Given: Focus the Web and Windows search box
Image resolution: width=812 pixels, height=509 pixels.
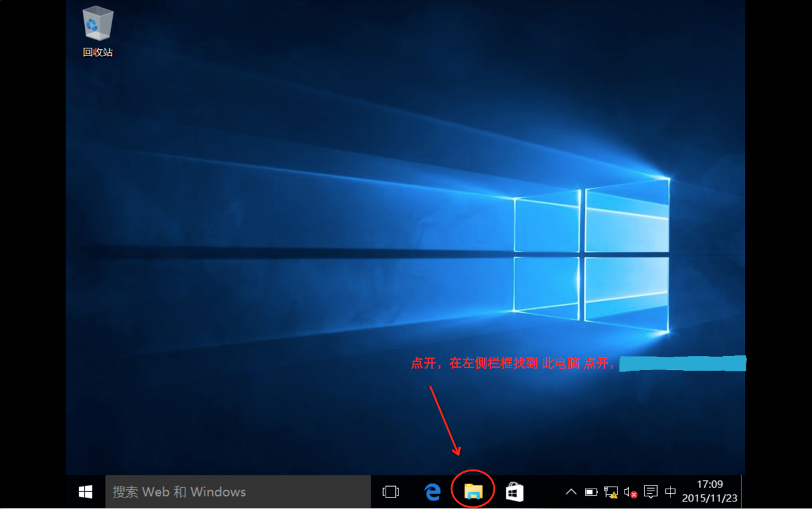Looking at the screenshot, I should [x=238, y=492].
